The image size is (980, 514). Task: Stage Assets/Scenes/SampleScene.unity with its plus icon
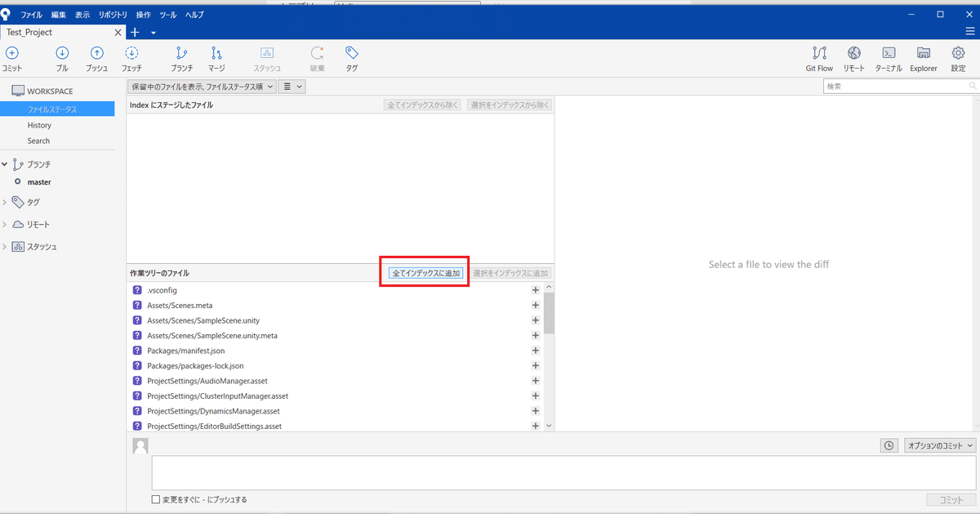(536, 320)
